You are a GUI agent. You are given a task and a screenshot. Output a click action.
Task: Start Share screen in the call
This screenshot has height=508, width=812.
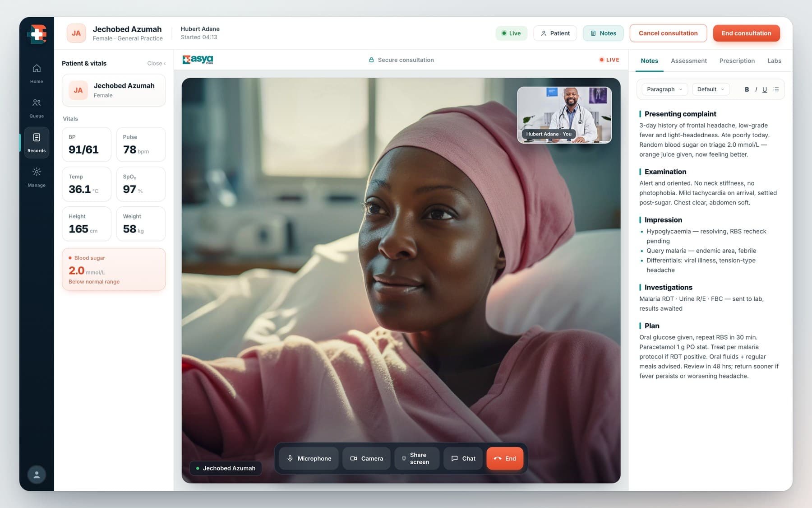(417, 458)
